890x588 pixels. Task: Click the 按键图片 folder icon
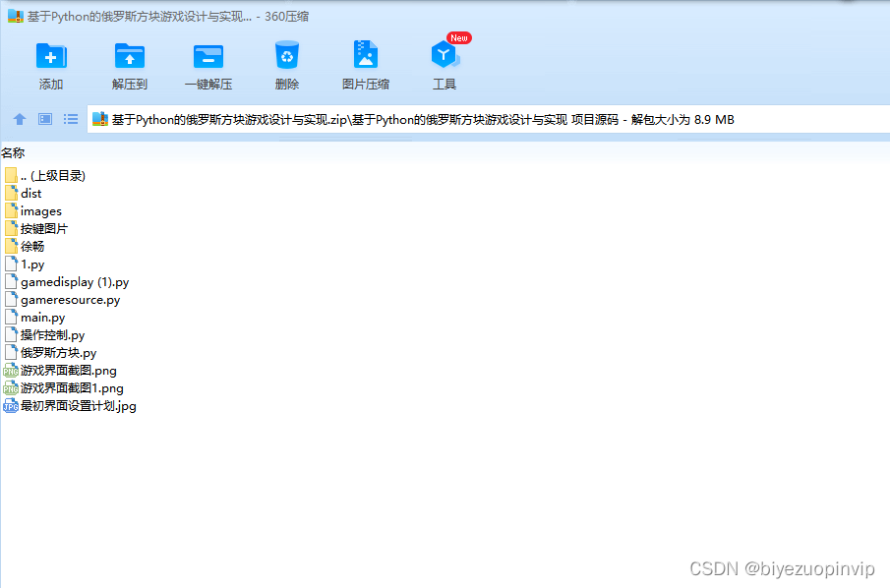[x=11, y=229]
